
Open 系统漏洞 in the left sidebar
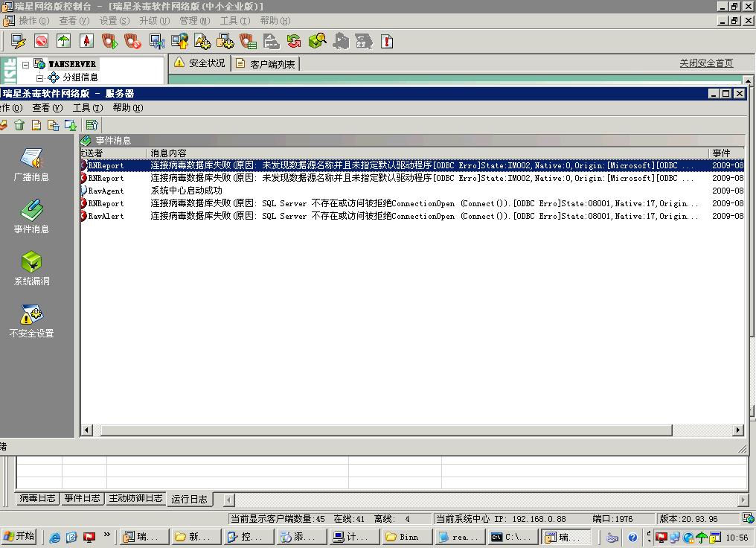(x=31, y=269)
